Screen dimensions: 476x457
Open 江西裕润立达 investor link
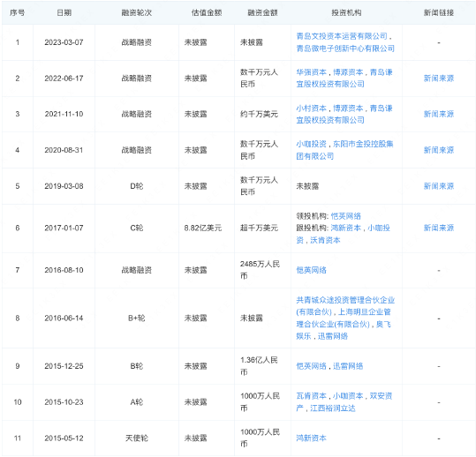coord(333,408)
